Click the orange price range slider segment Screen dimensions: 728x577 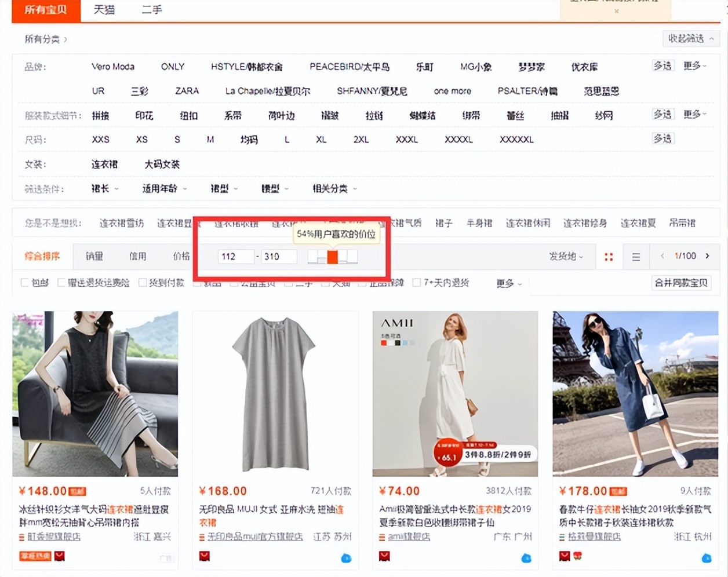332,255
